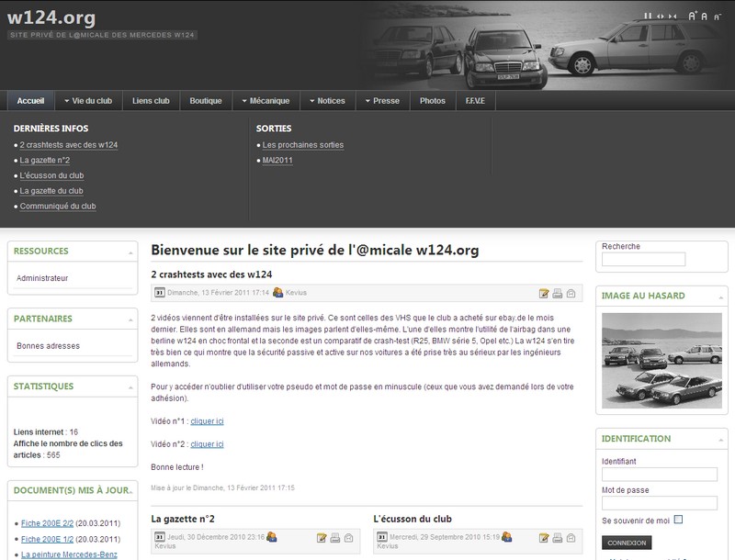The height and width of the screenshot is (560, 735).
Task: Edit the La gazette n°2 article
Action: [322, 538]
